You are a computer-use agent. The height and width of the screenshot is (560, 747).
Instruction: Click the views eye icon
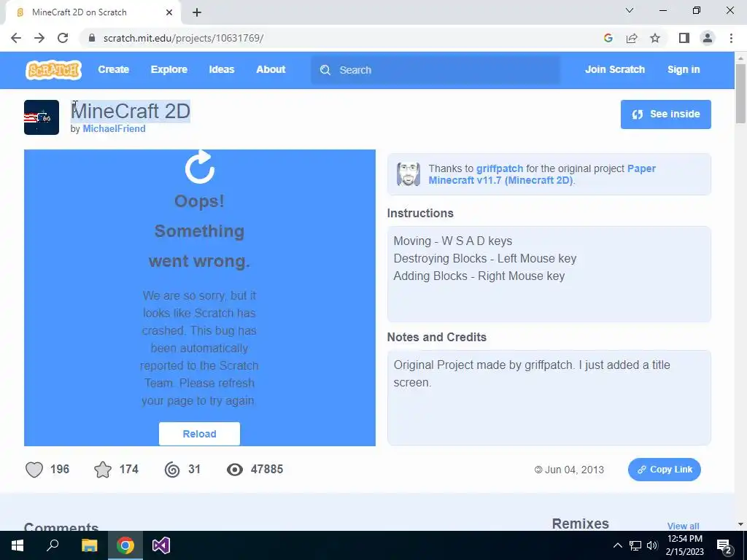pyautogui.click(x=234, y=470)
